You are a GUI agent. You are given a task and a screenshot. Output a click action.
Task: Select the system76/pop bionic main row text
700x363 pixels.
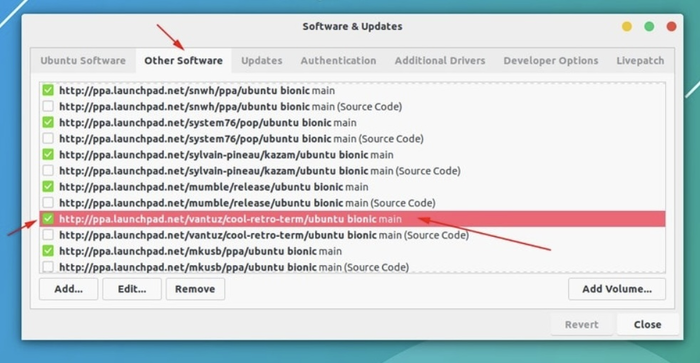pyautogui.click(x=208, y=123)
